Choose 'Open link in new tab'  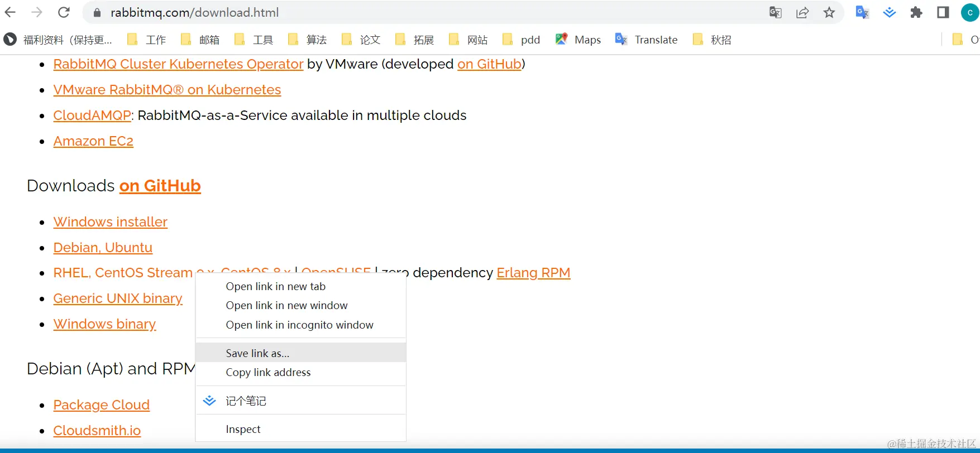300,286
